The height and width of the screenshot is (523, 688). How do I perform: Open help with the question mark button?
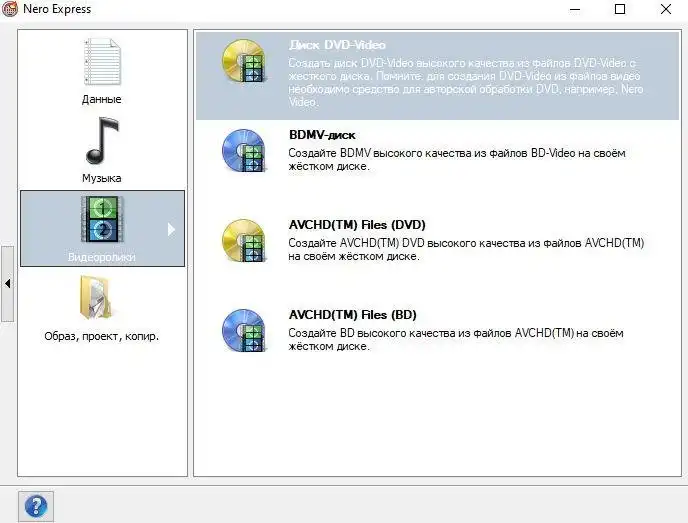coord(36,506)
